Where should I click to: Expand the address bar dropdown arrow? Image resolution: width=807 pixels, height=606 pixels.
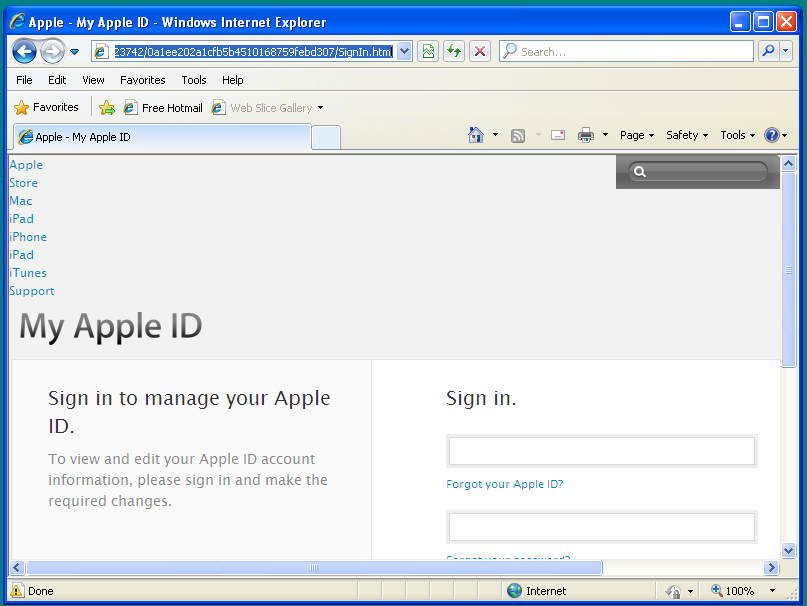[x=405, y=51]
